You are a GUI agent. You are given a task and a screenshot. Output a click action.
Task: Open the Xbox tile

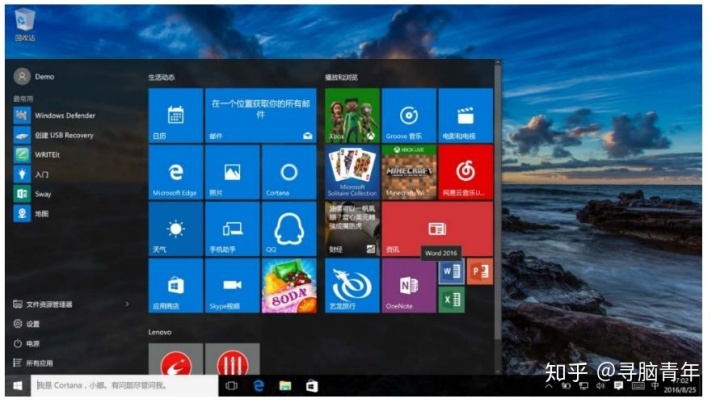click(352, 116)
